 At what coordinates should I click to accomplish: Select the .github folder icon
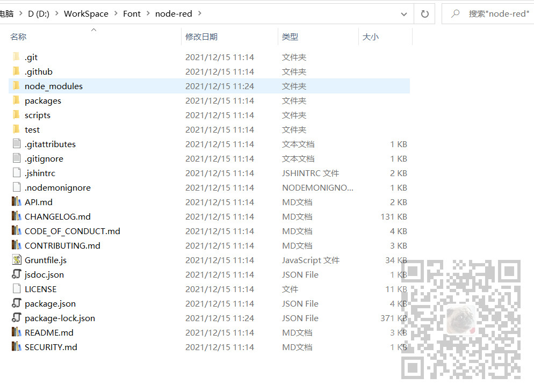pos(16,71)
